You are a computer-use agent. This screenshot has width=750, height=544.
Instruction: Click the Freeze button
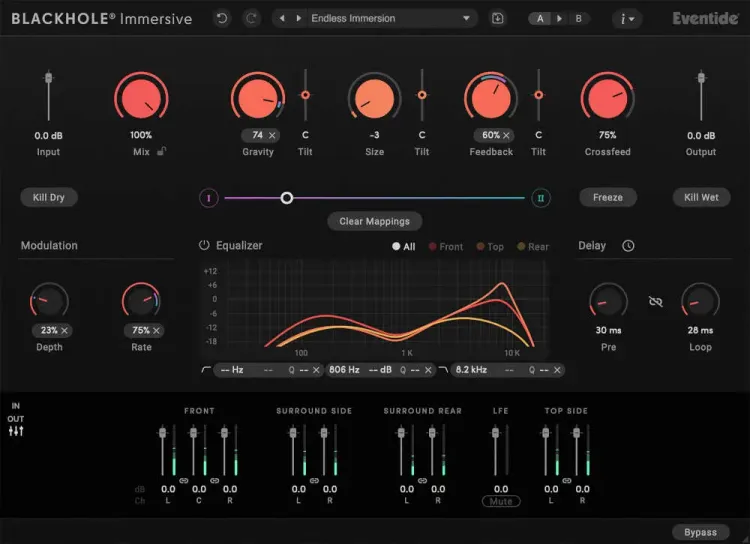(x=607, y=197)
